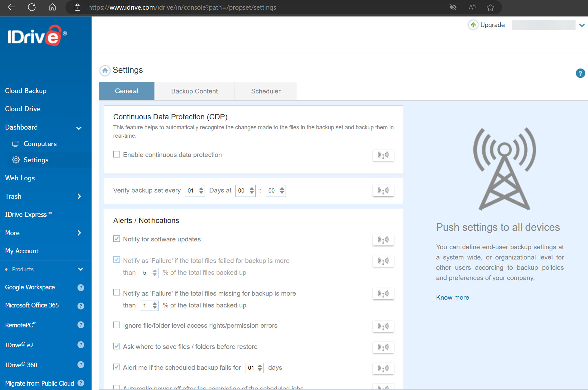
Task: Open IDrive 360 help icon
Action: pos(81,365)
